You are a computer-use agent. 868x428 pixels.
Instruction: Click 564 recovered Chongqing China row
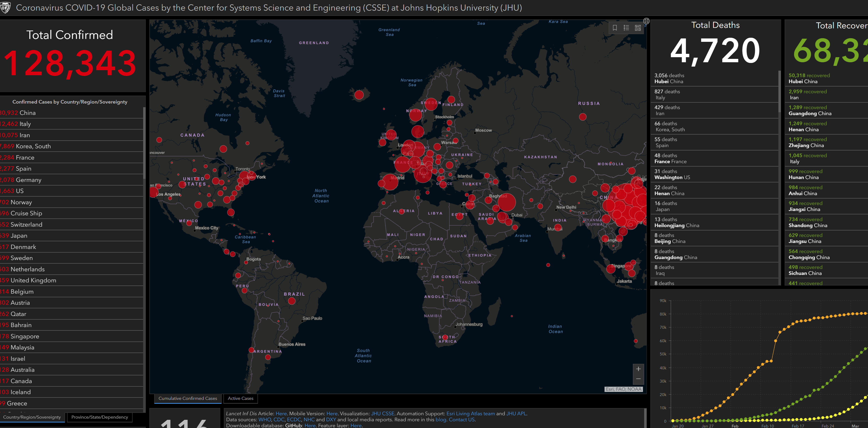(x=827, y=254)
